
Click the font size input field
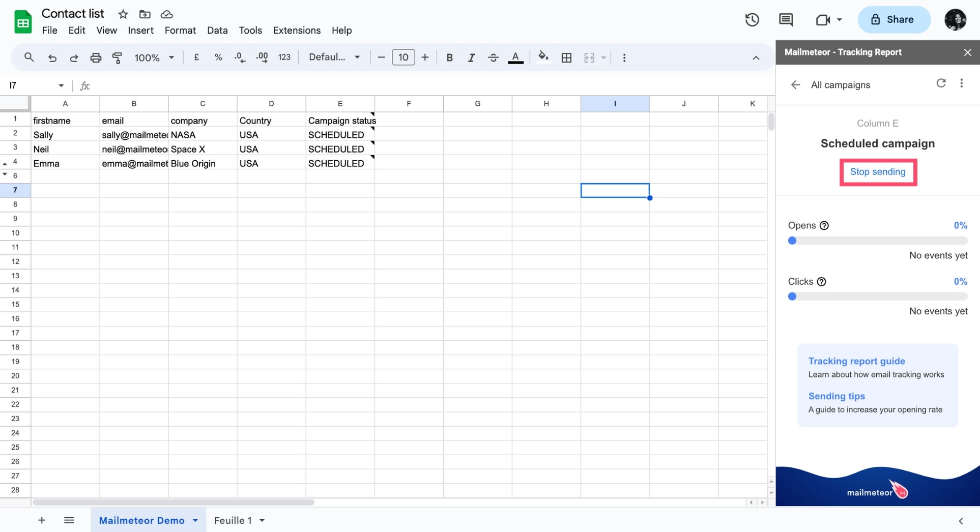[403, 57]
